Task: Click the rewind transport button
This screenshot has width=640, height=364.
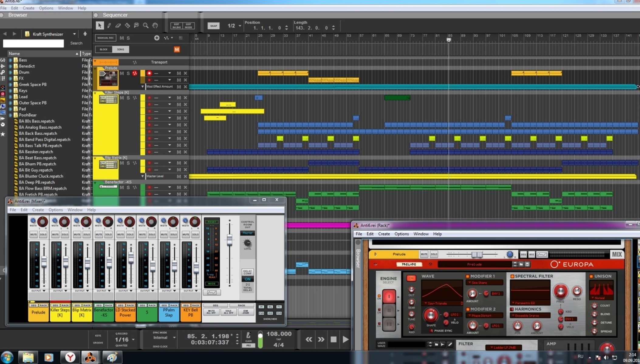Action: coord(309,339)
